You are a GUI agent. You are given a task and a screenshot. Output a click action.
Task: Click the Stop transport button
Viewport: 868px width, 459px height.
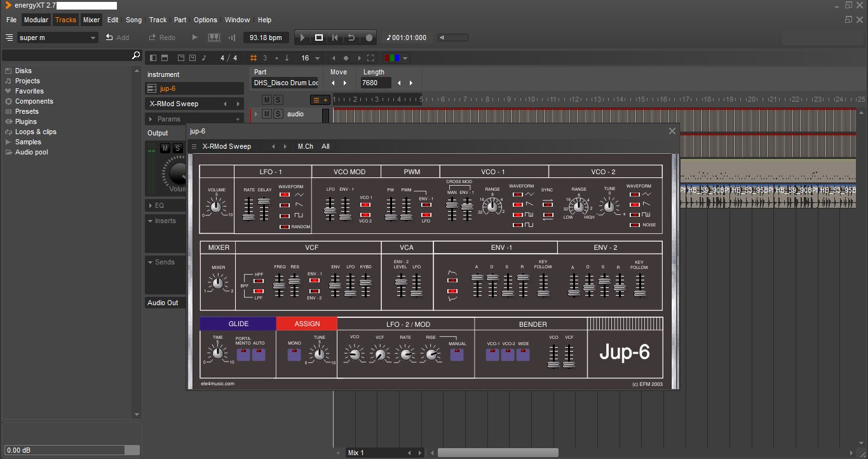coord(319,38)
